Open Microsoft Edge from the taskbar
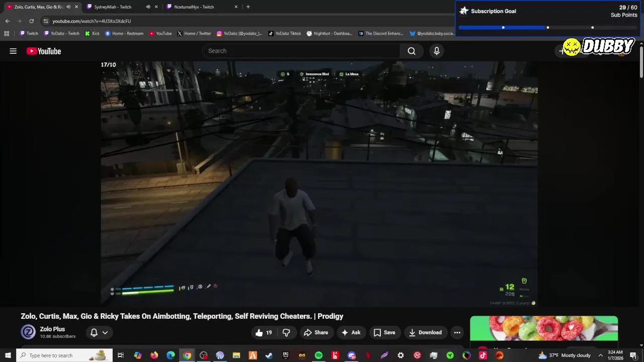 click(171, 355)
